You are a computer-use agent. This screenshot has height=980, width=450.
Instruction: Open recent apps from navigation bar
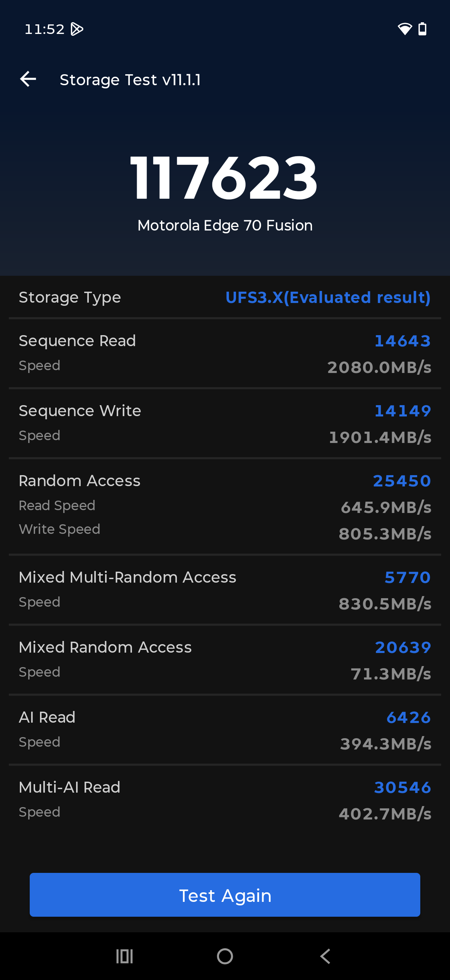pos(125,956)
